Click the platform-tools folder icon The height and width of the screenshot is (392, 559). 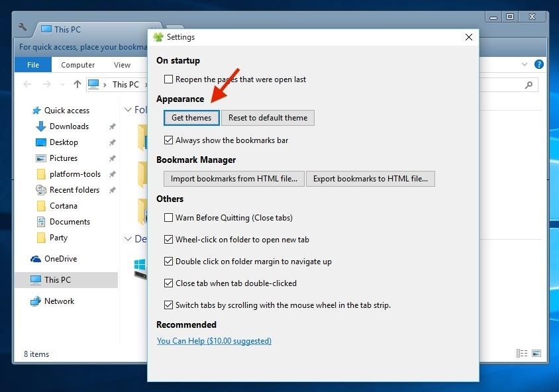click(41, 174)
